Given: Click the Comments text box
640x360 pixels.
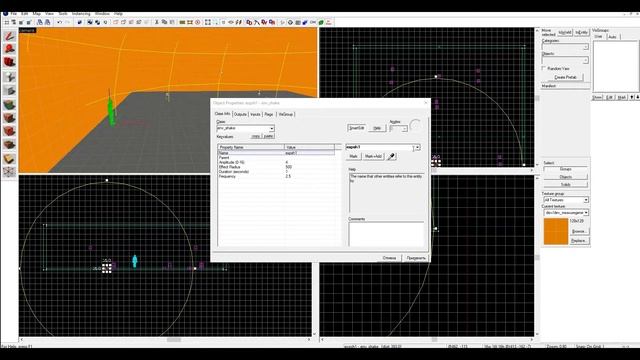Looking at the screenshot, I should click(x=386, y=234).
